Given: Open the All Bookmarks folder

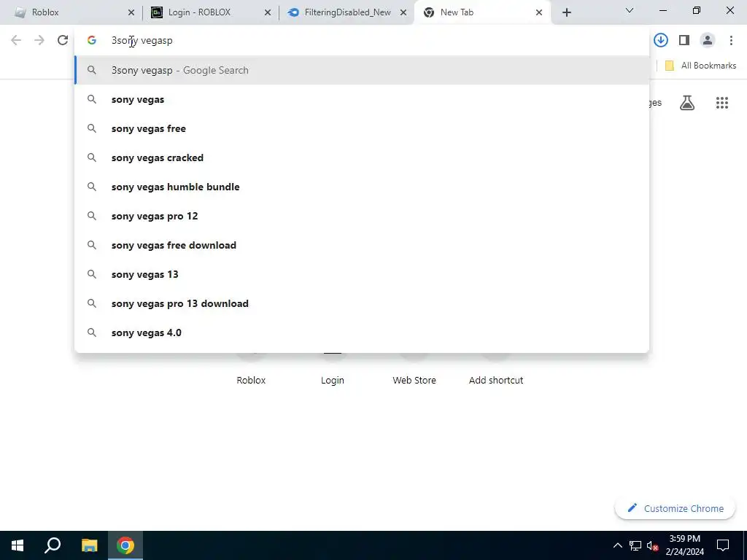Looking at the screenshot, I should (700, 66).
